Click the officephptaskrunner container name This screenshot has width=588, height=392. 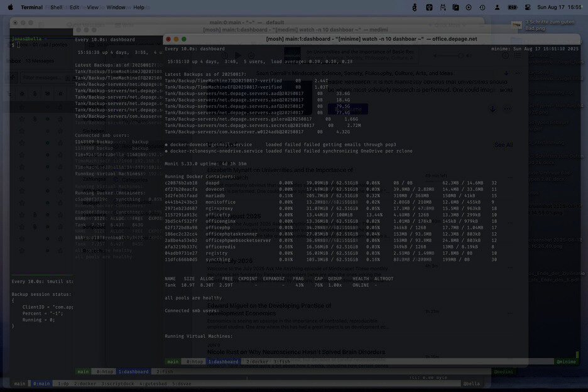(231, 234)
